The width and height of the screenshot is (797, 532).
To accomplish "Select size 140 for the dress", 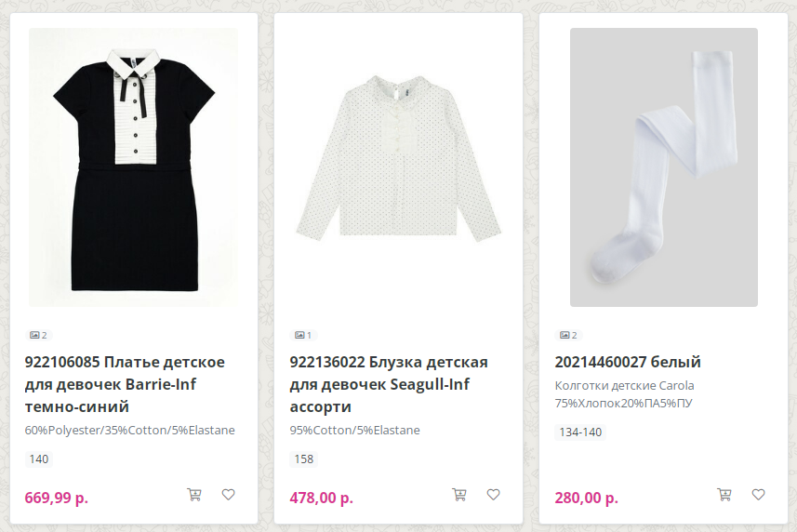I will pos(39,459).
